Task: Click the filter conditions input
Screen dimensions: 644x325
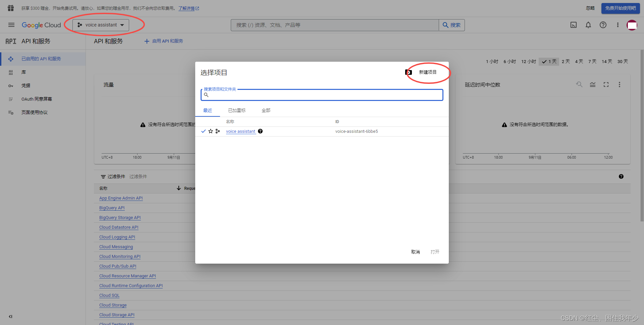Action: pyautogui.click(x=138, y=177)
